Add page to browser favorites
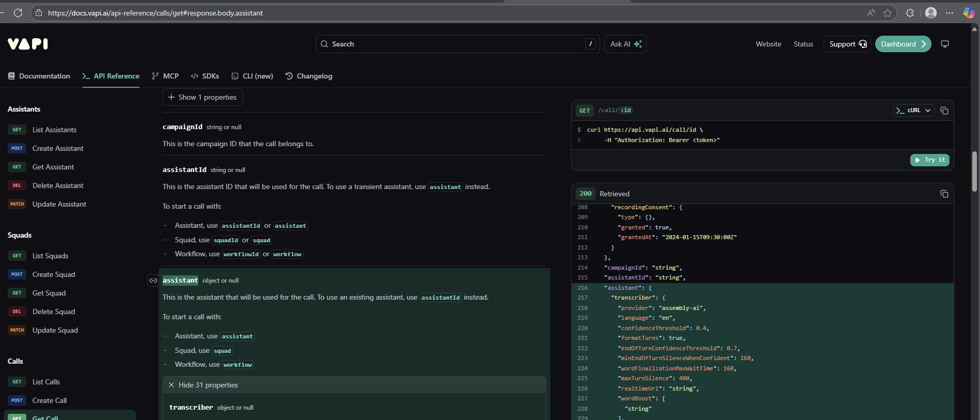The image size is (980, 420). click(x=887, y=13)
